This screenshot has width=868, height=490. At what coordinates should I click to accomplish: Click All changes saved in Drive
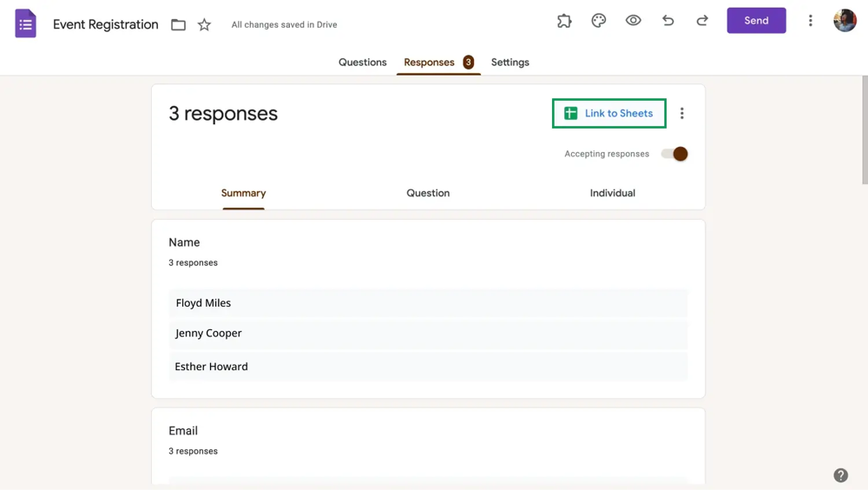pos(284,24)
